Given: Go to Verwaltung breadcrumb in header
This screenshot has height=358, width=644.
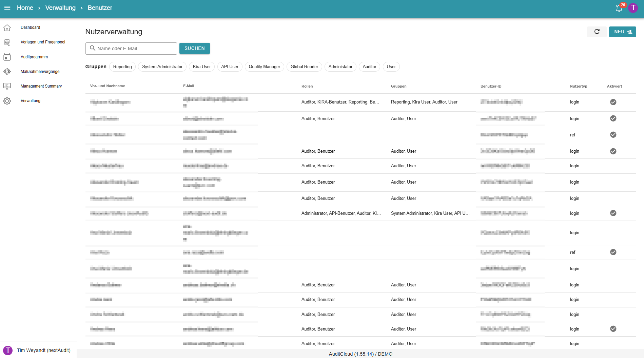Looking at the screenshot, I should coord(60,8).
